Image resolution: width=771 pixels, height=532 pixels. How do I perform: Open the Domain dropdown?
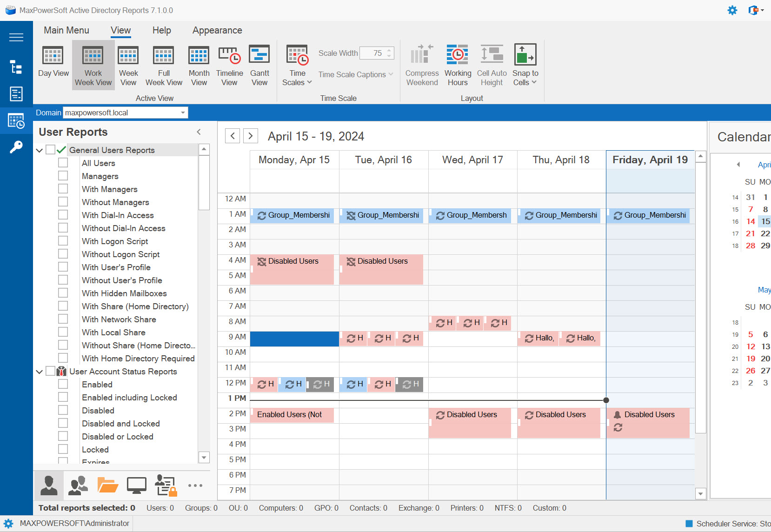[183, 113]
